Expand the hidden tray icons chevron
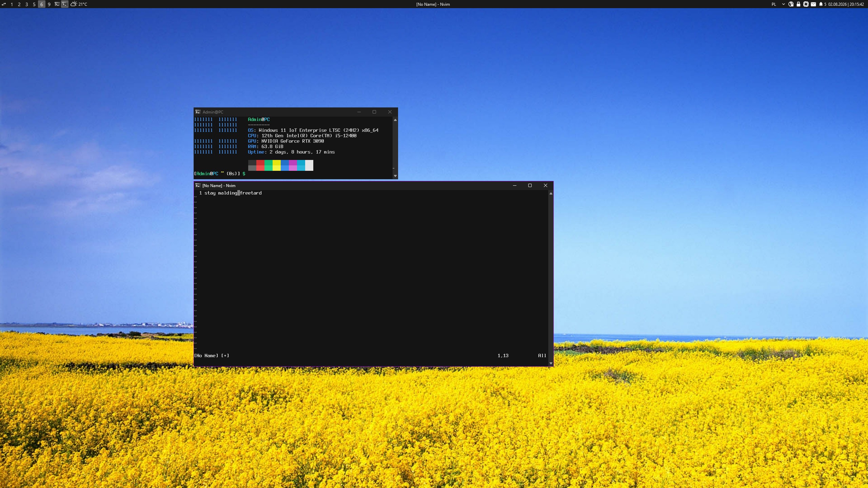Image resolution: width=868 pixels, height=488 pixels. tap(783, 4)
